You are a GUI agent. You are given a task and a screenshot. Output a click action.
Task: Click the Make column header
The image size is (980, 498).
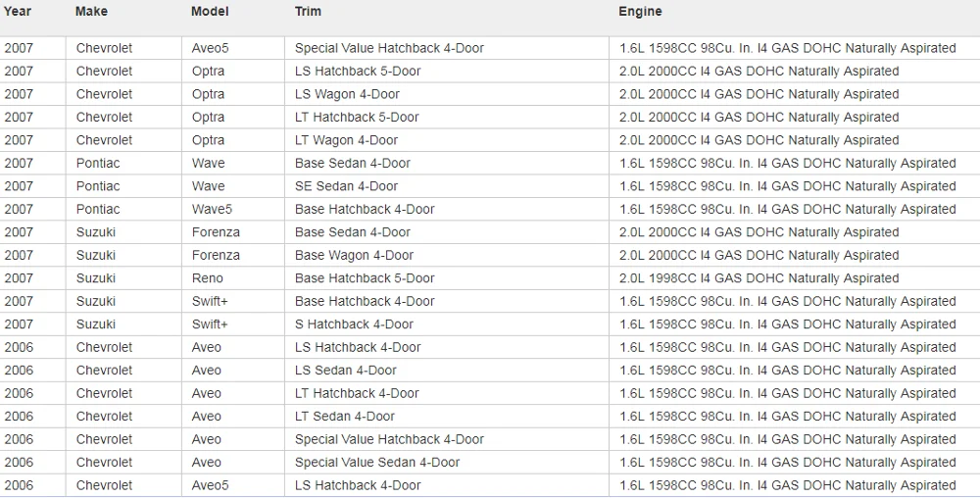91,12
